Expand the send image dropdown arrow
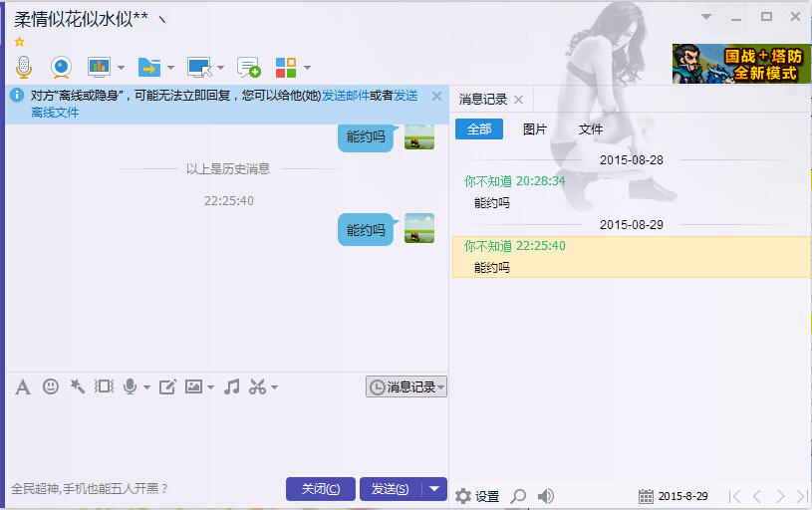812x510 pixels. coord(210,387)
